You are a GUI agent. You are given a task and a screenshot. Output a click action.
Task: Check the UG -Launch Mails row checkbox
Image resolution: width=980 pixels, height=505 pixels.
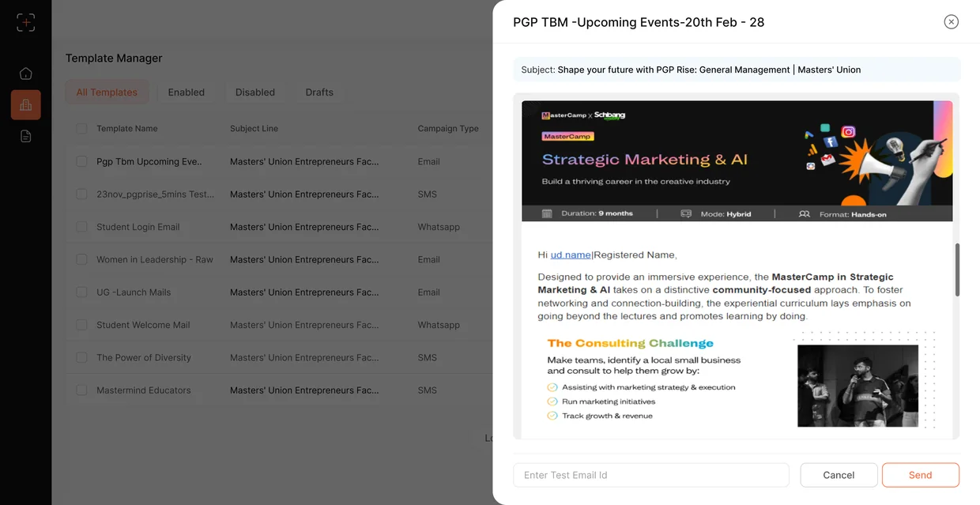click(81, 292)
